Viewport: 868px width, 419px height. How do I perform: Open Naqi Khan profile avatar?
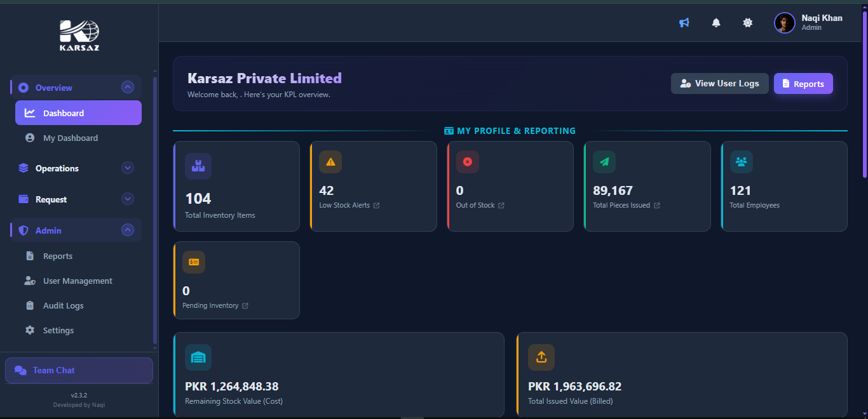(x=785, y=23)
